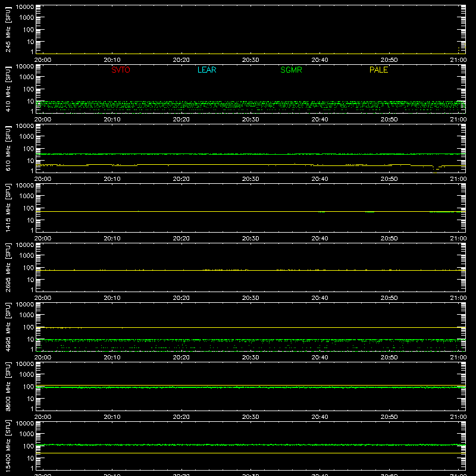This screenshot has width=476, height=476.
Task: Select the 1415 MHz [SFU] axis title
Action: (8, 208)
